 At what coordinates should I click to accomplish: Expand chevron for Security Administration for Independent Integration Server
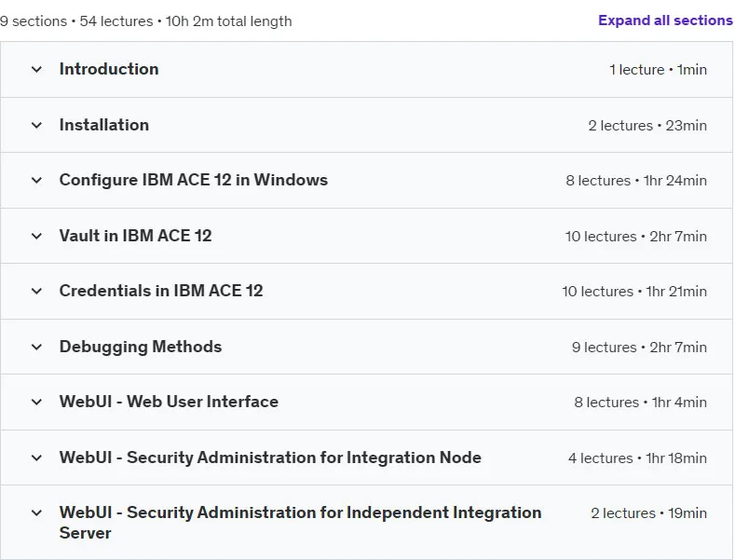coord(36,512)
